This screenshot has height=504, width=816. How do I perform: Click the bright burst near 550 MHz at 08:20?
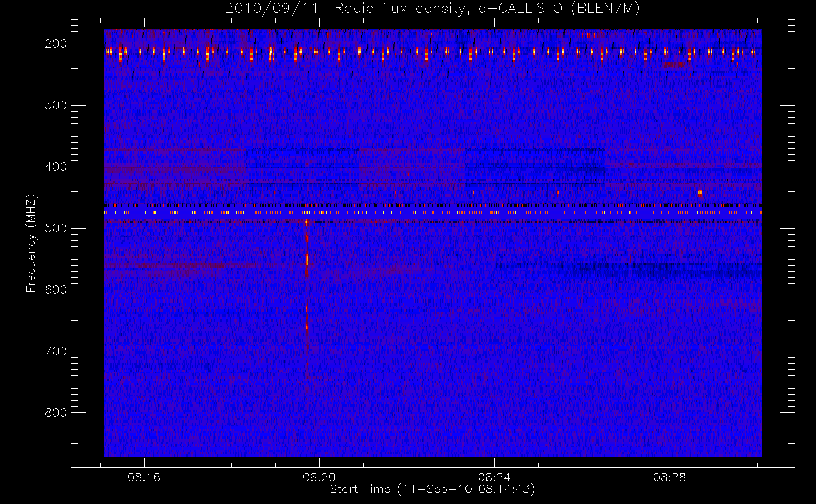click(307, 260)
